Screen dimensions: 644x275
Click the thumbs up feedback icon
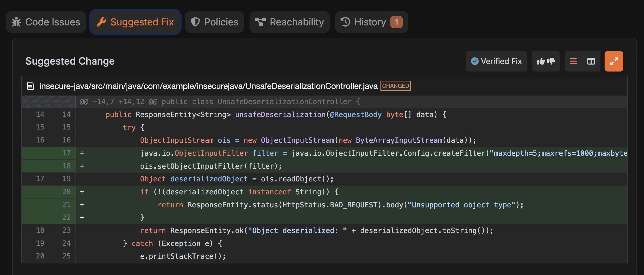point(541,61)
